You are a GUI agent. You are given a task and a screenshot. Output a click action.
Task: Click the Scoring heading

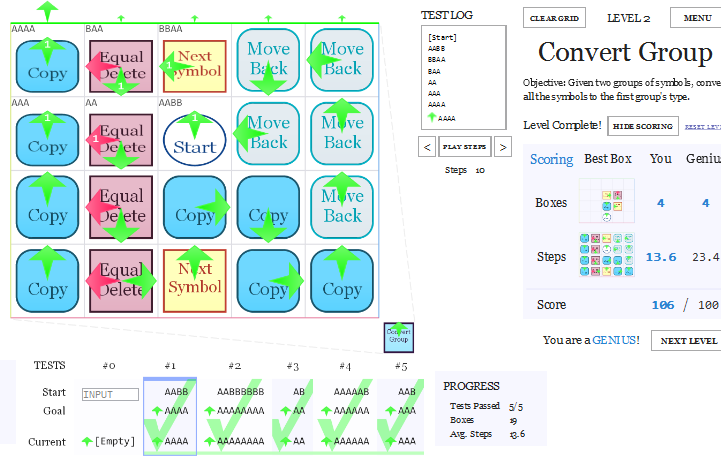coord(551,159)
